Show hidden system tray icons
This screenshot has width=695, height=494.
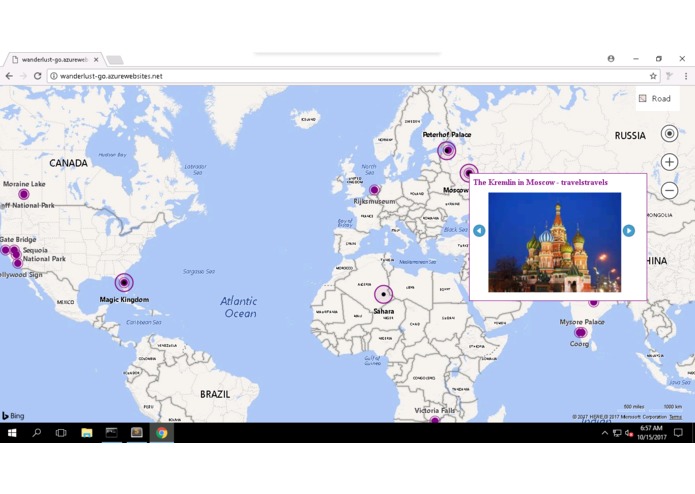[x=605, y=433]
